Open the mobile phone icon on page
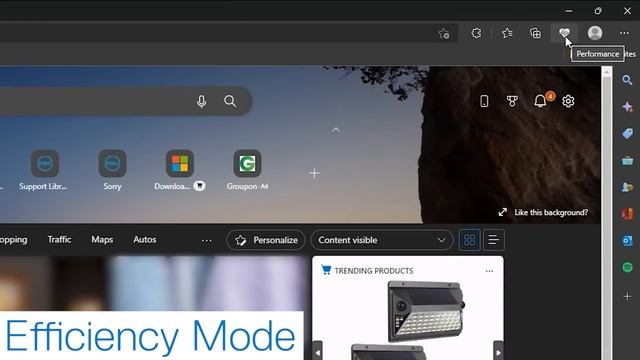Screen dimensions: 640x360 pos(484,101)
